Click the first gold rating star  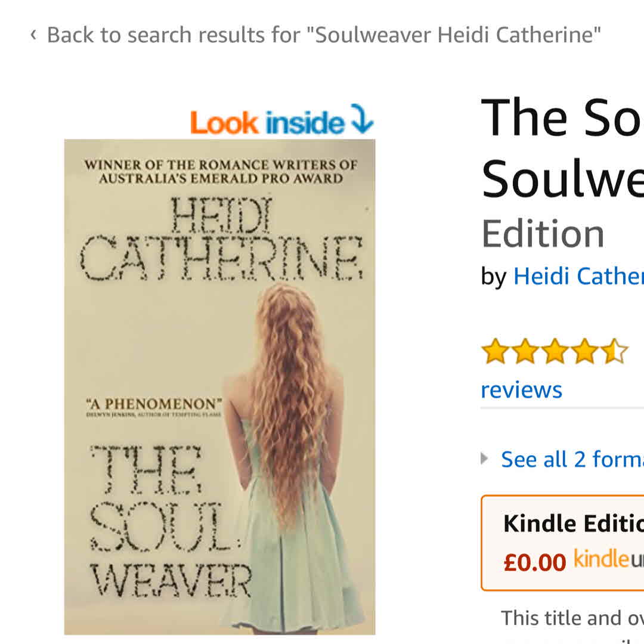coord(494,351)
